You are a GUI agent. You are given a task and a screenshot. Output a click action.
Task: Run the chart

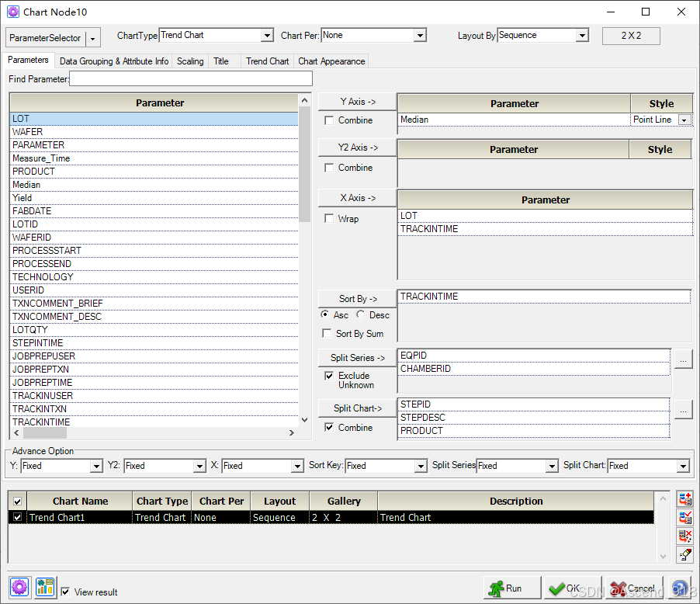(511, 588)
